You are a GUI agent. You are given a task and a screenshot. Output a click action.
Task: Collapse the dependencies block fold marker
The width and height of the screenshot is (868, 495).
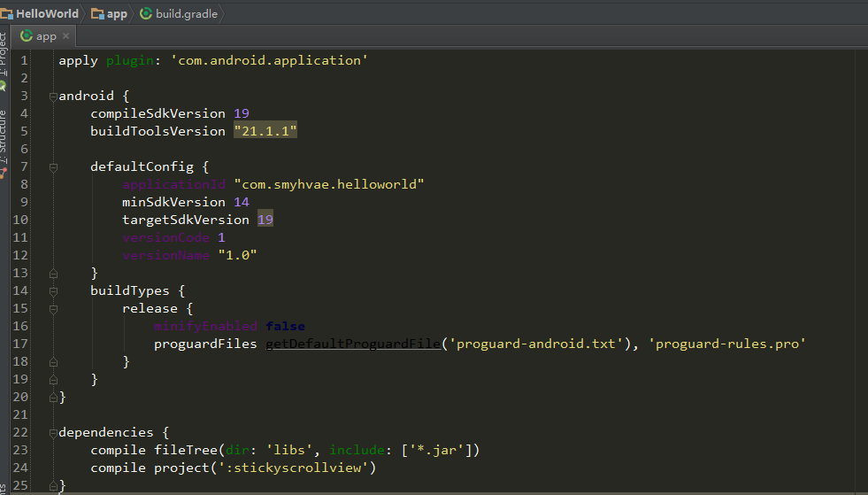click(x=53, y=433)
